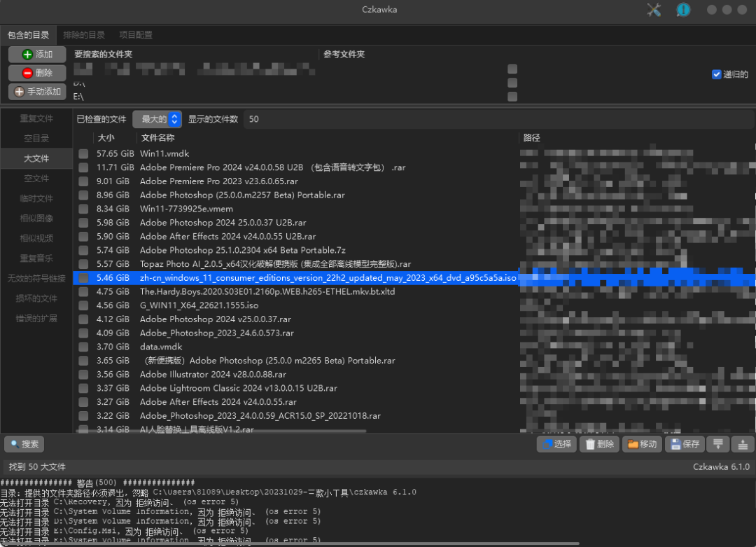
Task: Click the folder move icon
Action: [x=633, y=444]
